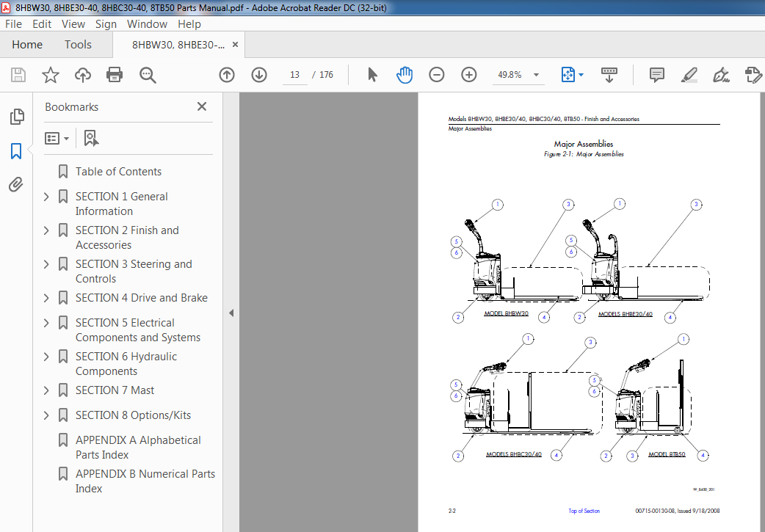Expand SECTION 7 Mast bookmark
The height and width of the screenshot is (532, 765).
[x=46, y=390]
